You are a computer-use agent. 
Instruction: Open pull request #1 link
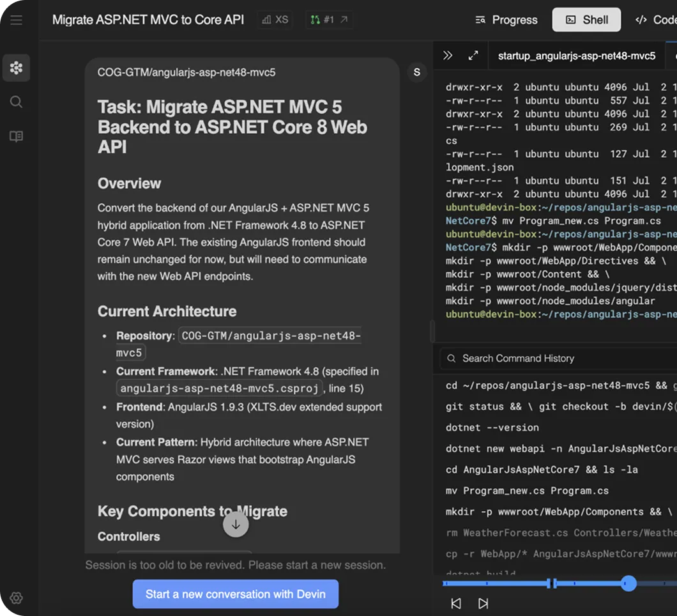pyautogui.click(x=329, y=20)
